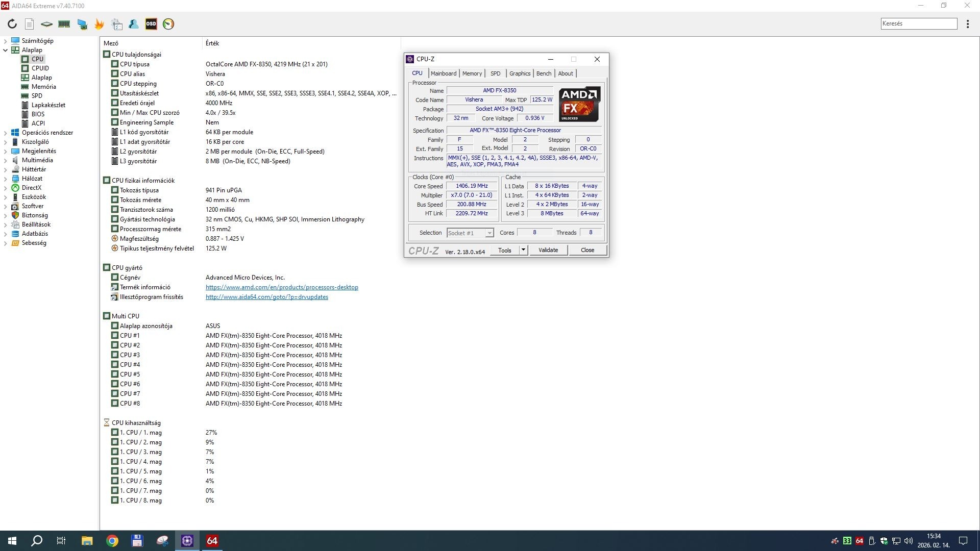Open the AMD processors-desktop product link
This screenshot has width=980, height=551.
tap(282, 287)
